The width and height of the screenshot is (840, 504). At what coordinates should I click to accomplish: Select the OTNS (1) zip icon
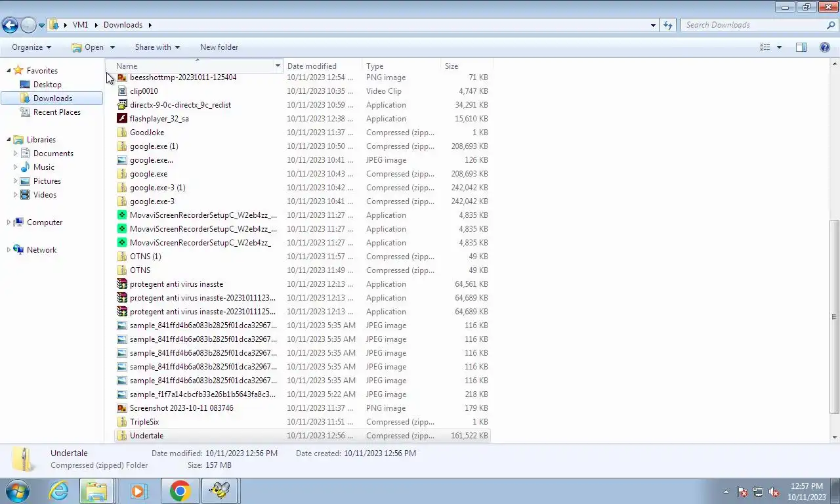tap(122, 257)
